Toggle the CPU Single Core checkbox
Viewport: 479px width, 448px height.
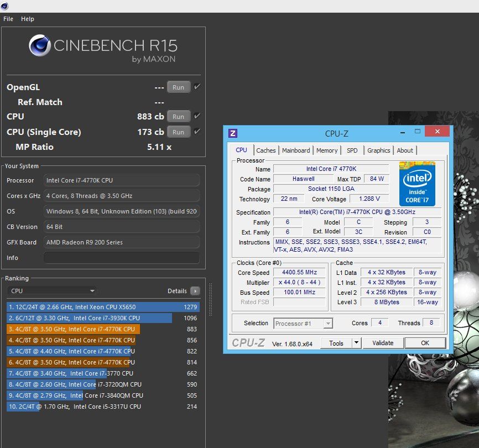(197, 132)
